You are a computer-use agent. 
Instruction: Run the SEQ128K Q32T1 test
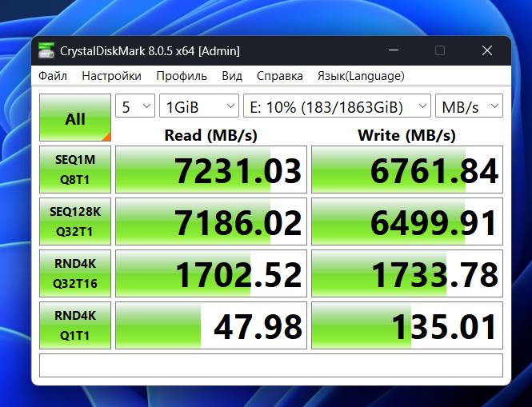[75, 221]
